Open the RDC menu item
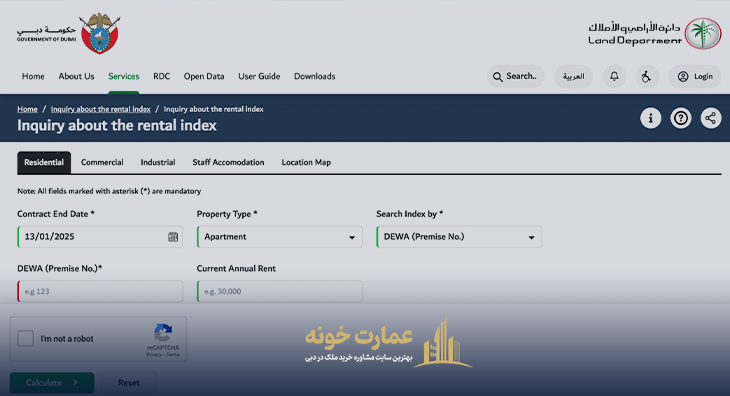The image size is (730, 396). [x=162, y=76]
